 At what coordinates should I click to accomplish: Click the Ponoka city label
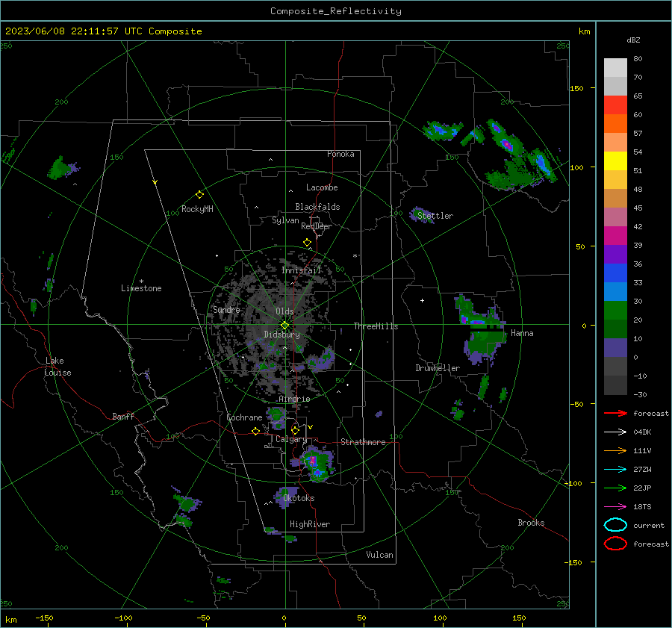coord(340,154)
